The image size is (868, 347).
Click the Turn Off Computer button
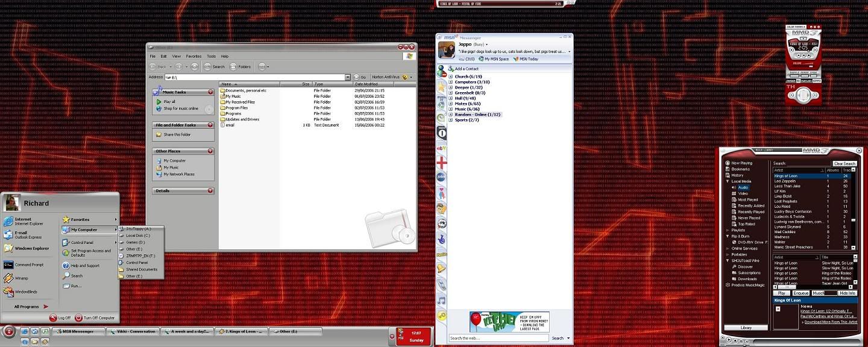pos(95,317)
